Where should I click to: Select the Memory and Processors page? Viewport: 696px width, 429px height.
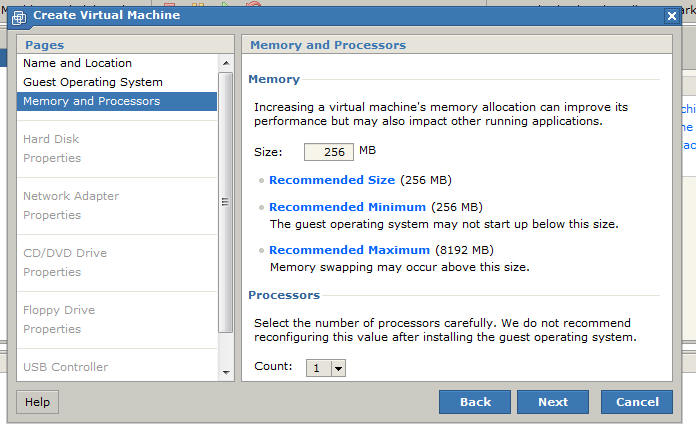click(x=91, y=101)
